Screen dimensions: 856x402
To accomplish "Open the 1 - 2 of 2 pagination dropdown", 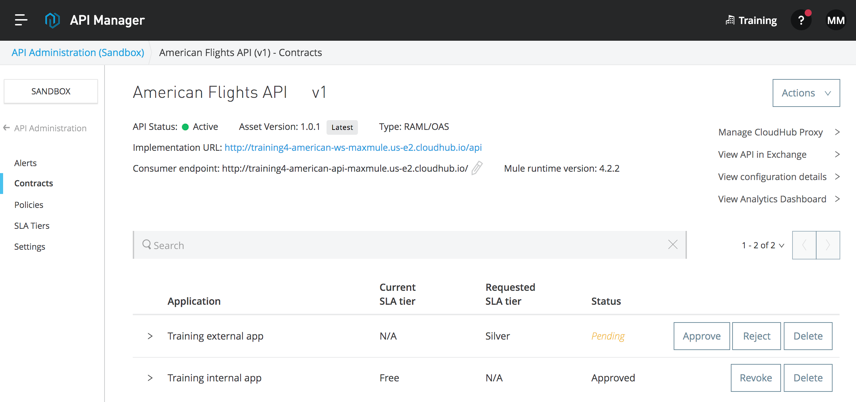I will click(763, 245).
